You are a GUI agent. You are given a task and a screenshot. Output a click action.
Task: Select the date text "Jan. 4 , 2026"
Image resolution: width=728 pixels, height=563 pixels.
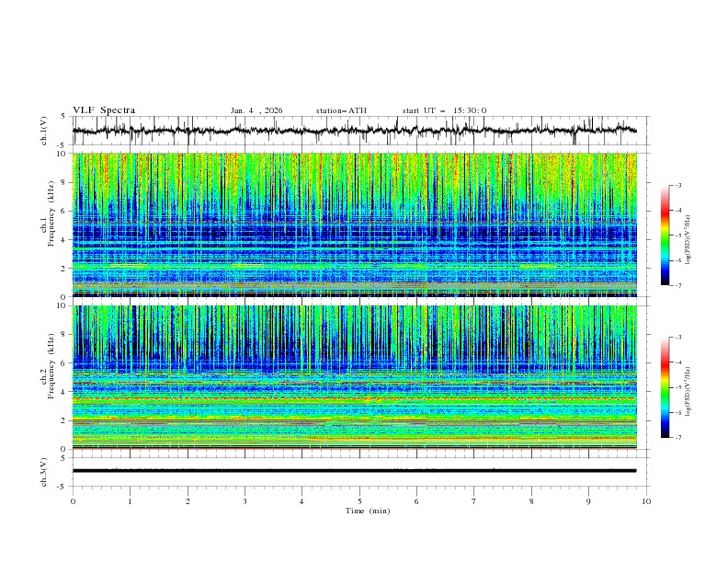click(256, 110)
